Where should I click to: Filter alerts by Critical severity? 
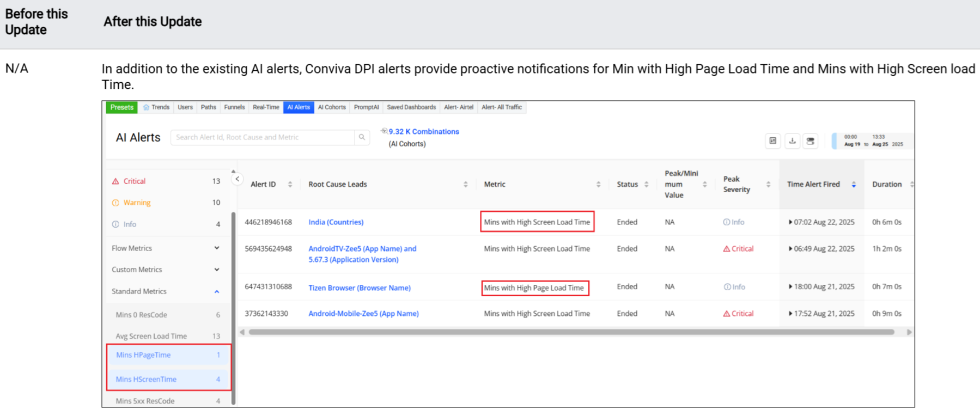pyautogui.click(x=134, y=181)
